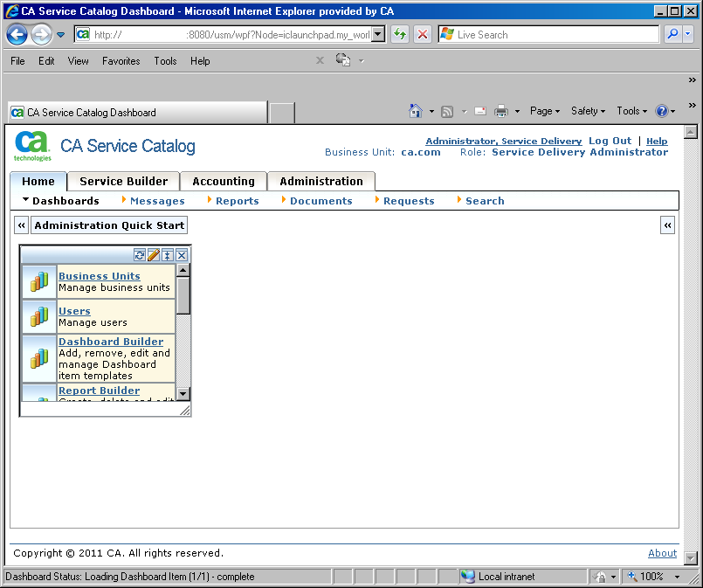Open browser help via the question mark icon
The width and height of the screenshot is (703, 588).
[x=661, y=111]
